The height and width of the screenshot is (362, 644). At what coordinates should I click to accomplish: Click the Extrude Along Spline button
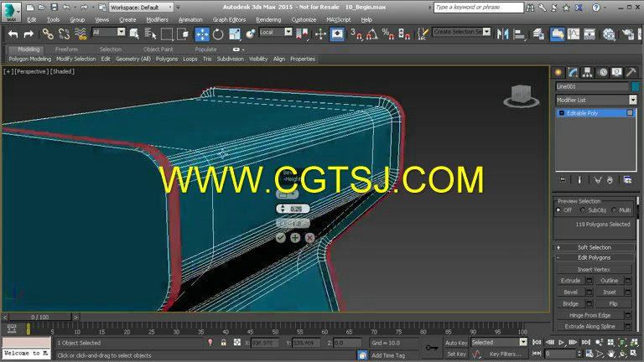589,326
